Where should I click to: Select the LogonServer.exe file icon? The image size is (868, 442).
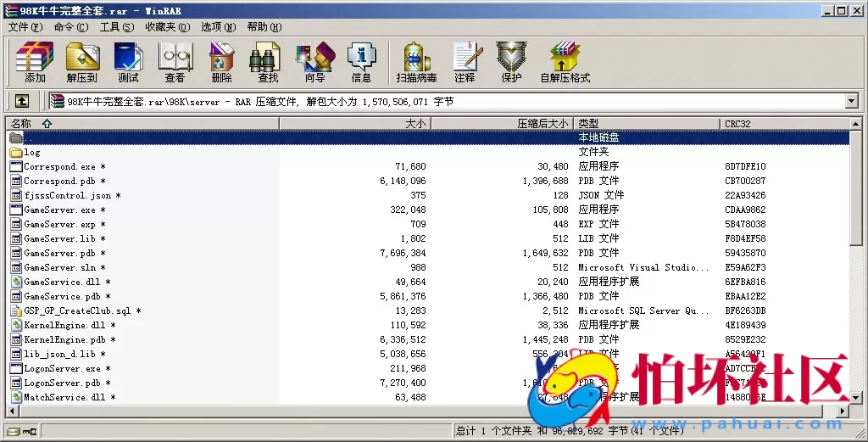click(x=15, y=368)
